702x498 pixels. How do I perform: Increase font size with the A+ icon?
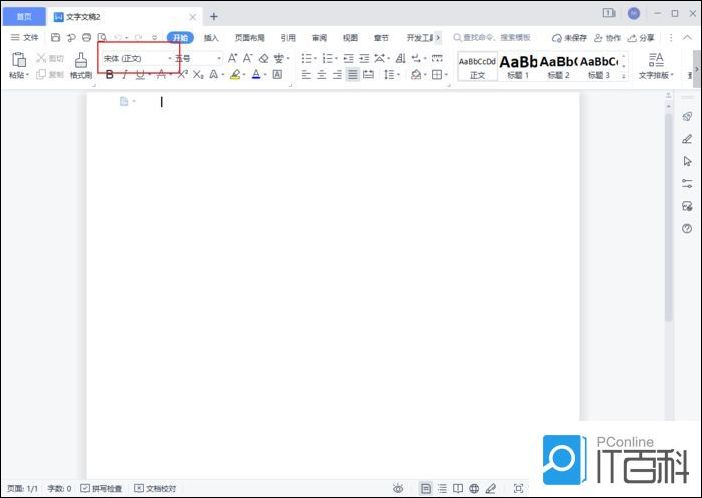pos(232,58)
